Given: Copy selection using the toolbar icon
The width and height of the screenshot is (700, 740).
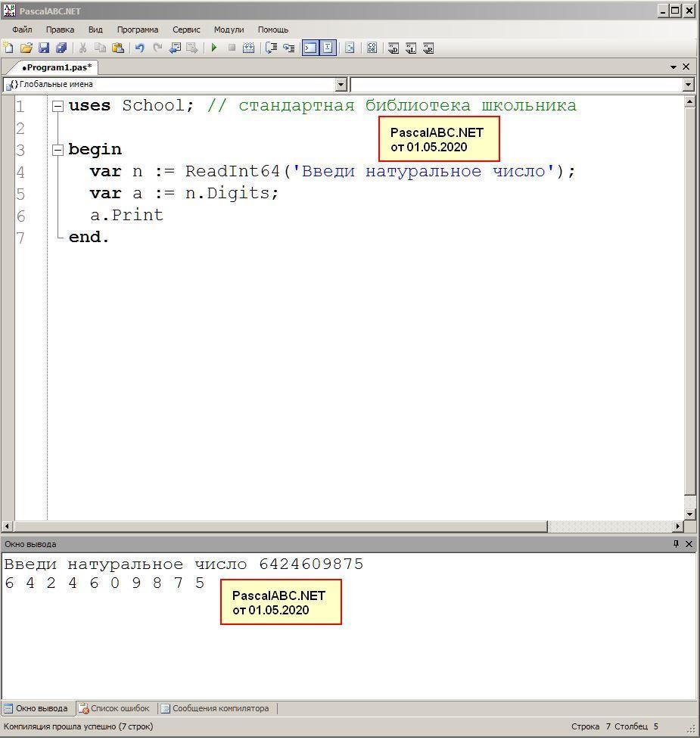Looking at the screenshot, I should tap(100, 48).
